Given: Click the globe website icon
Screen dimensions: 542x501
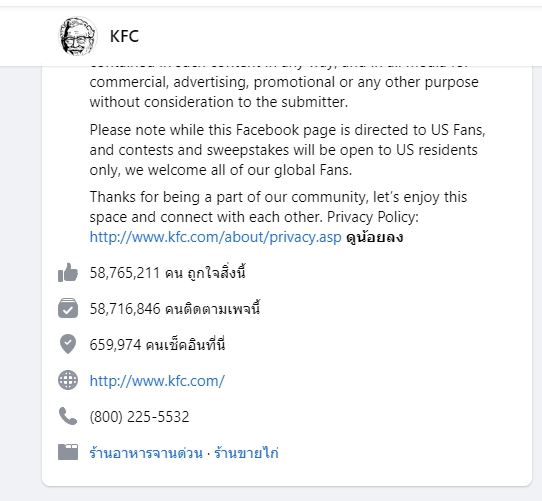Looking at the screenshot, I should pos(68,380).
